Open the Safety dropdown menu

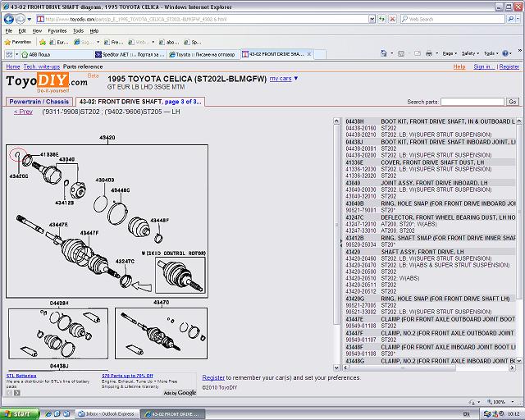click(x=469, y=53)
